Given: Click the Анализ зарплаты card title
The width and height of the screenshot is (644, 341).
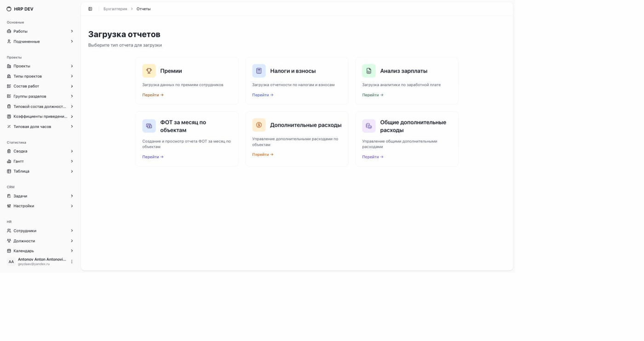Looking at the screenshot, I should coord(404,71).
